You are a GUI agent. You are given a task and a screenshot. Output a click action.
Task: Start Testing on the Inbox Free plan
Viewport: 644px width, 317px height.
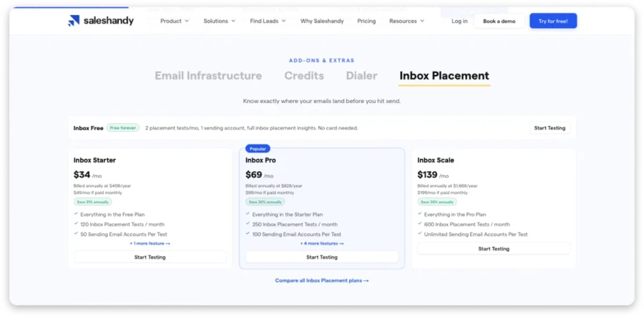(550, 128)
